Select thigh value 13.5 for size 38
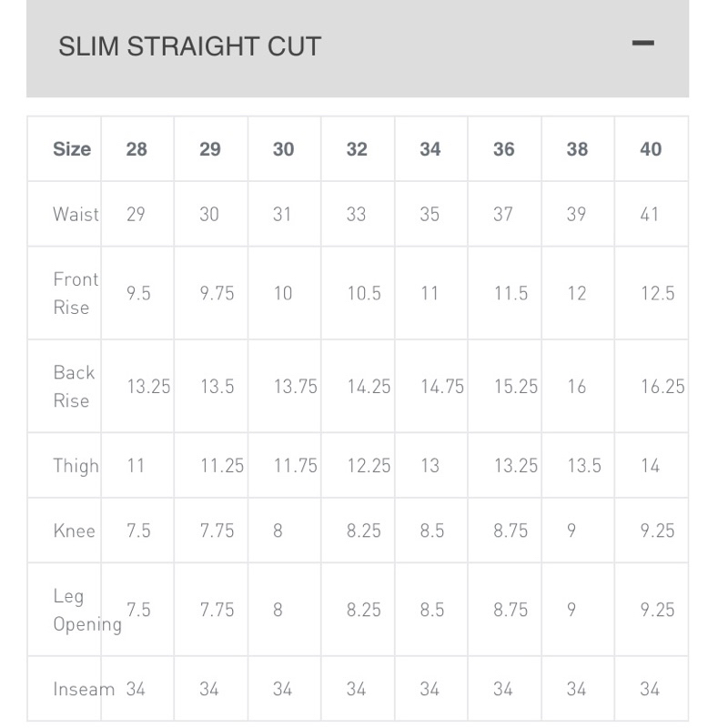Viewport: 728px width, 728px height. pyautogui.click(x=584, y=466)
